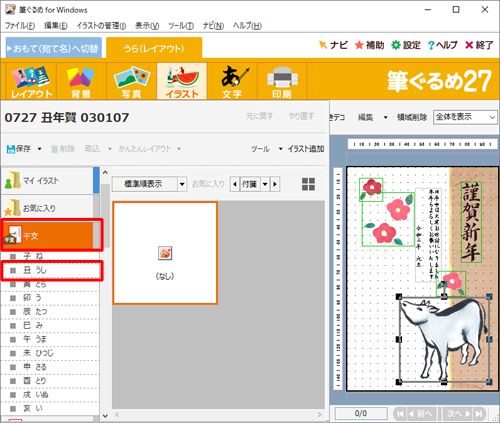This screenshot has height=423, width=500.
Task: Click previous 付箋 arrow
Action: tap(235, 184)
